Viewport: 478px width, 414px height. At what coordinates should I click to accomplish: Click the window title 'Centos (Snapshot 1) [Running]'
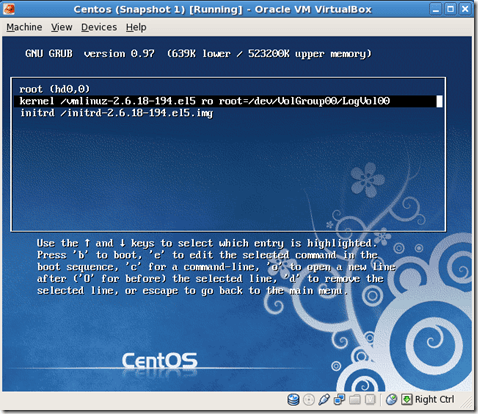point(158,9)
